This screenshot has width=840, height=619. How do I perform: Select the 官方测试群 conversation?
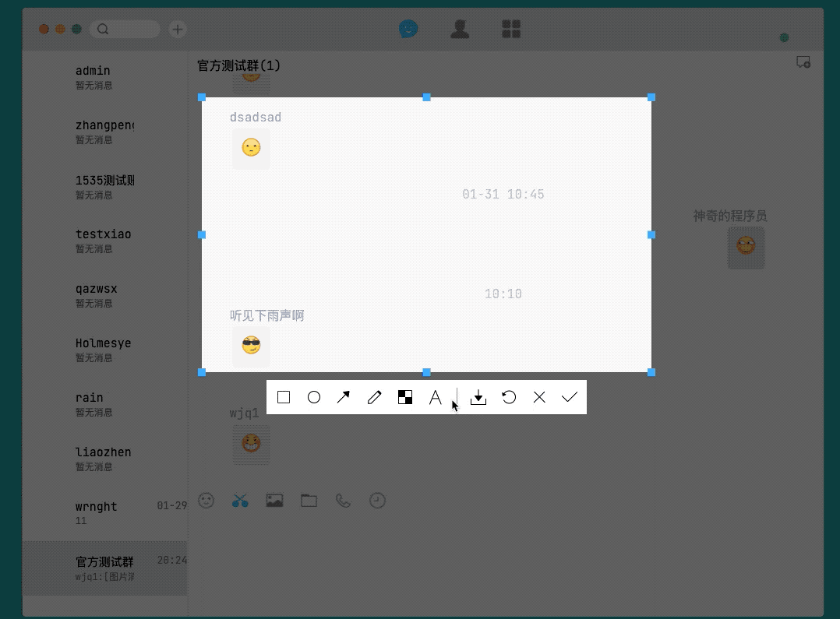click(105, 568)
